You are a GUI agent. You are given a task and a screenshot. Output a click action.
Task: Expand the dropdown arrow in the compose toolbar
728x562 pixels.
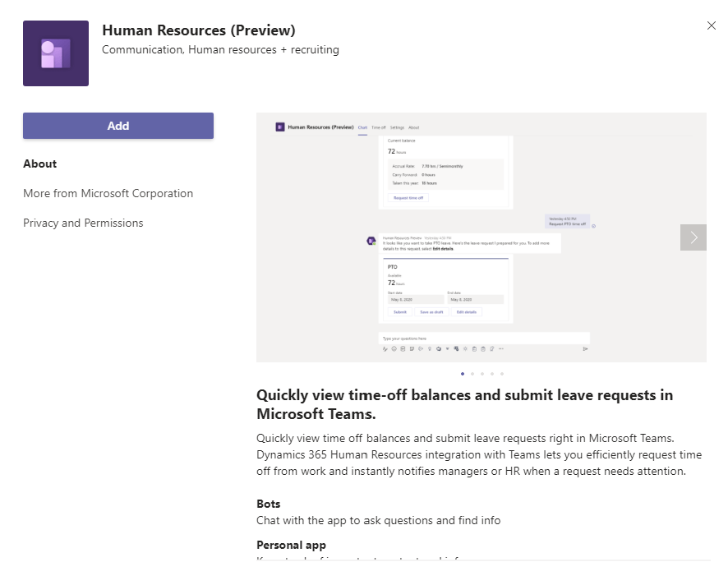pos(447,348)
